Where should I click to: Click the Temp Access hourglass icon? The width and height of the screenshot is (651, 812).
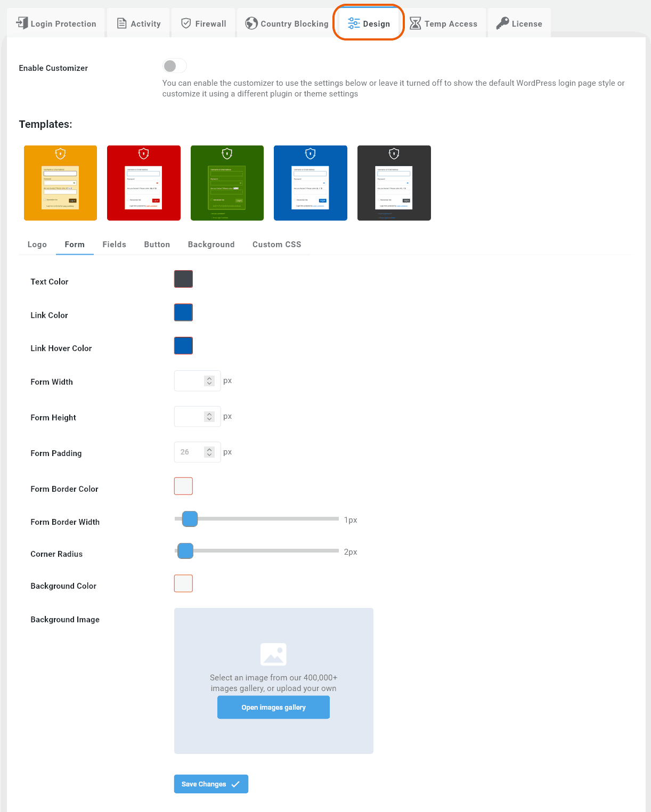416,23
